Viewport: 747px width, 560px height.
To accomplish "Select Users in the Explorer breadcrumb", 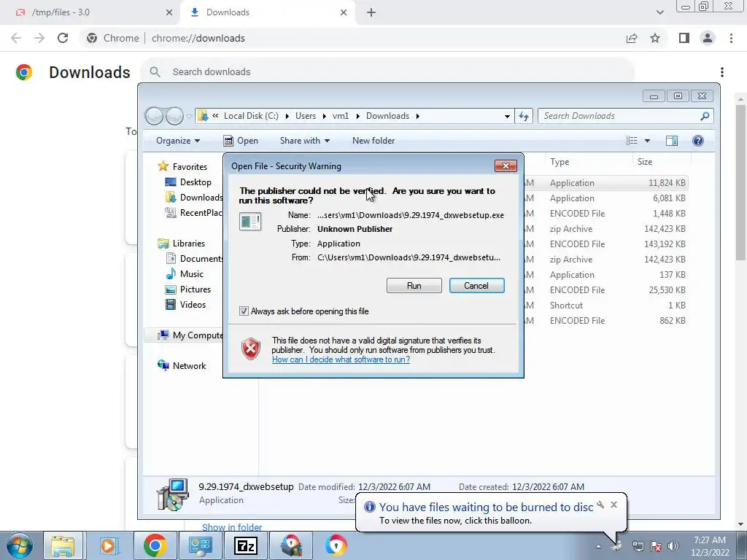I will [306, 116].
